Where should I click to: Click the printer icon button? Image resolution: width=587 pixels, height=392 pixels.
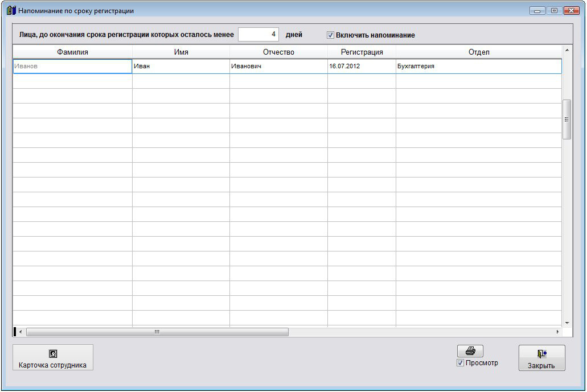point(470,351)
